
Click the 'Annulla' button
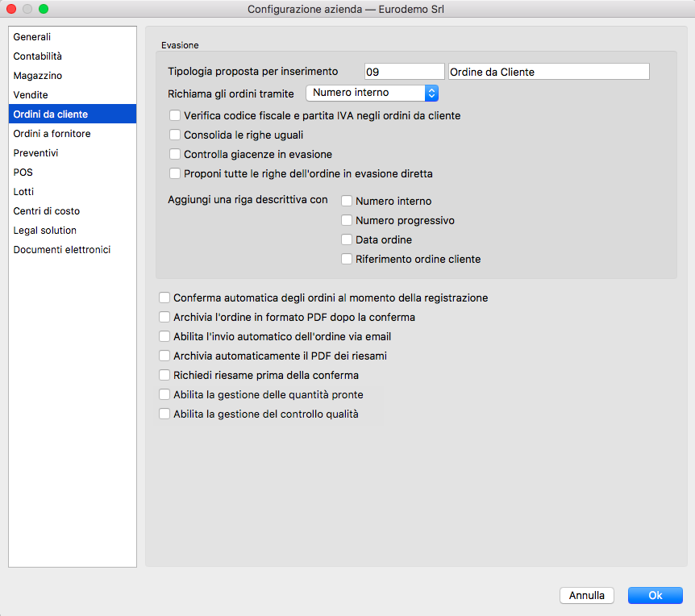[x=587, y=596]
